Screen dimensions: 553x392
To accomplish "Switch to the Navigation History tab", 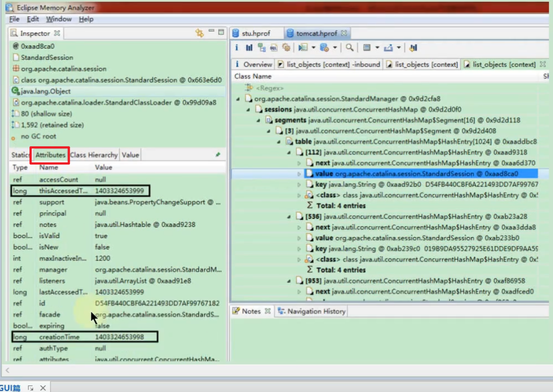I will pyautogui.click(x=312, y=311).
